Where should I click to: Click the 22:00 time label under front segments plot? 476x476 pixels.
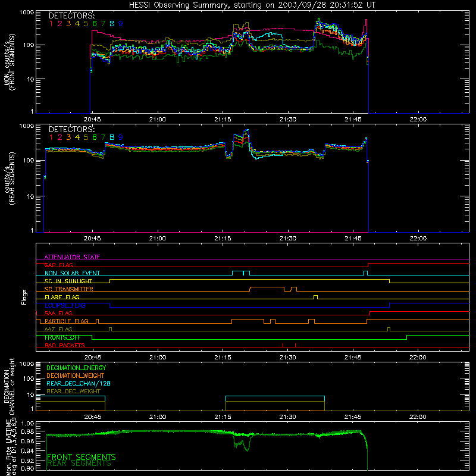point(418,120)
